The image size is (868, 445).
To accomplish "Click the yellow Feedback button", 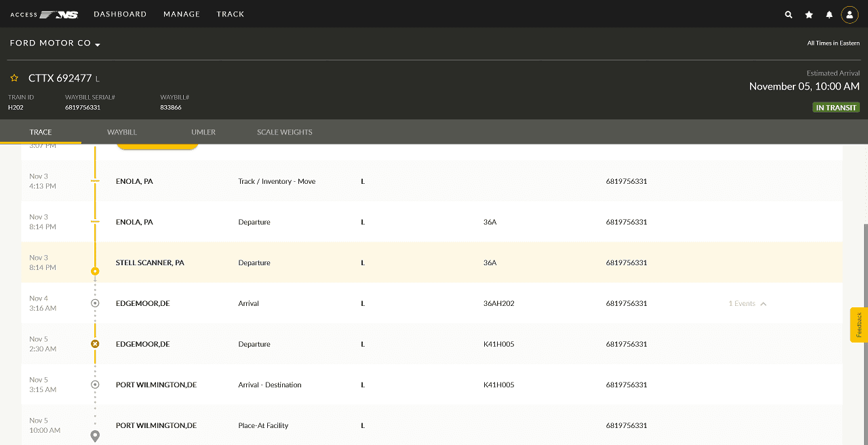I will click(x=859, y=325).
